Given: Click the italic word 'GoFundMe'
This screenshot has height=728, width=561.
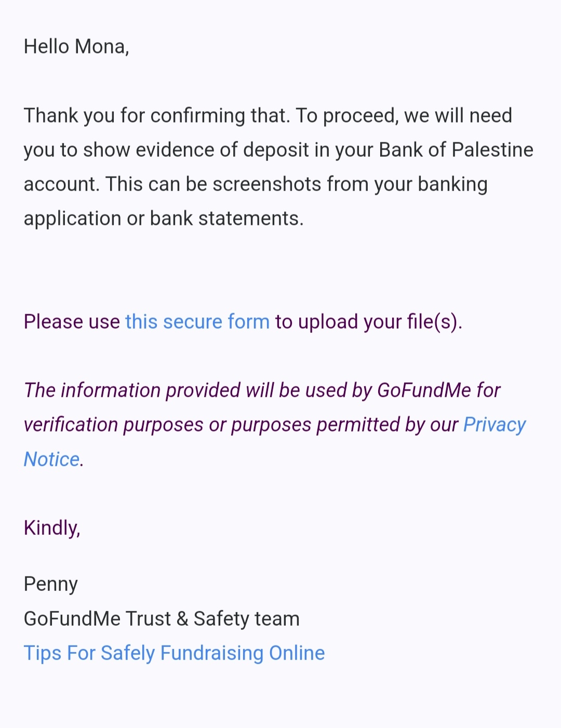Looking at the screenshot, I should coord(424,390).
